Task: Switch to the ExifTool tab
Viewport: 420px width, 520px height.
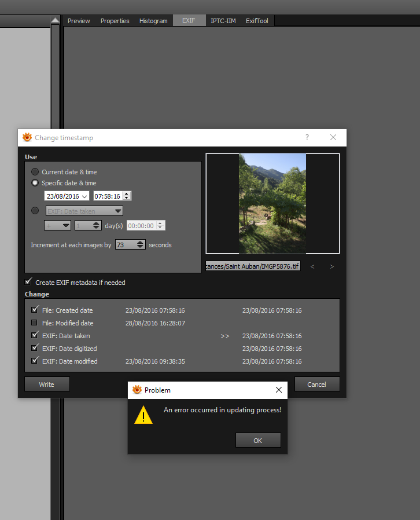Action: [257, 21]
